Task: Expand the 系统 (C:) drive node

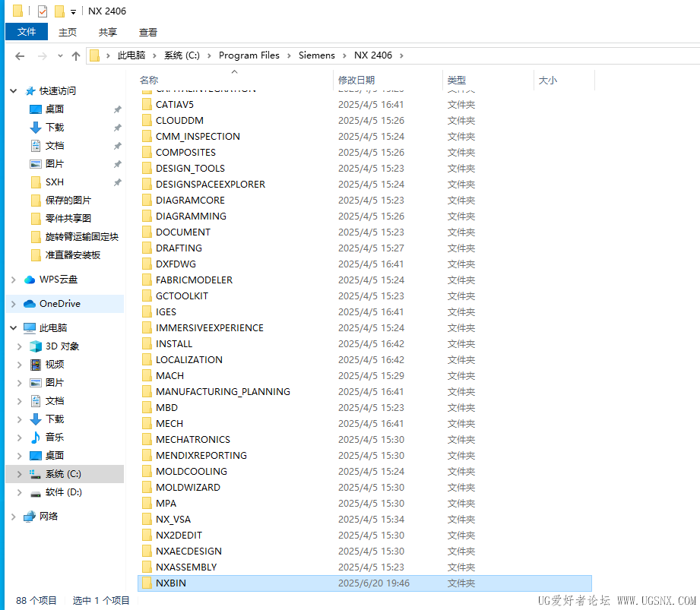Action: (19, 474)
